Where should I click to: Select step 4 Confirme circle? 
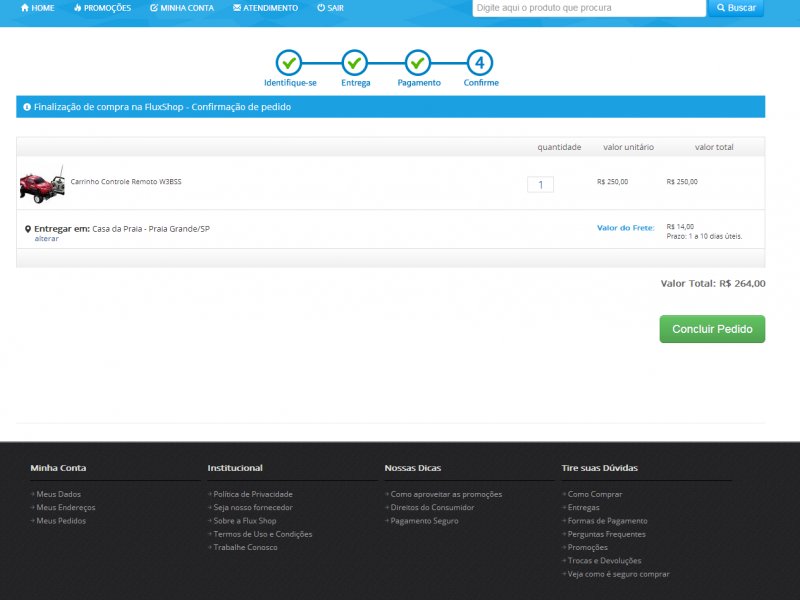(480, 63)
